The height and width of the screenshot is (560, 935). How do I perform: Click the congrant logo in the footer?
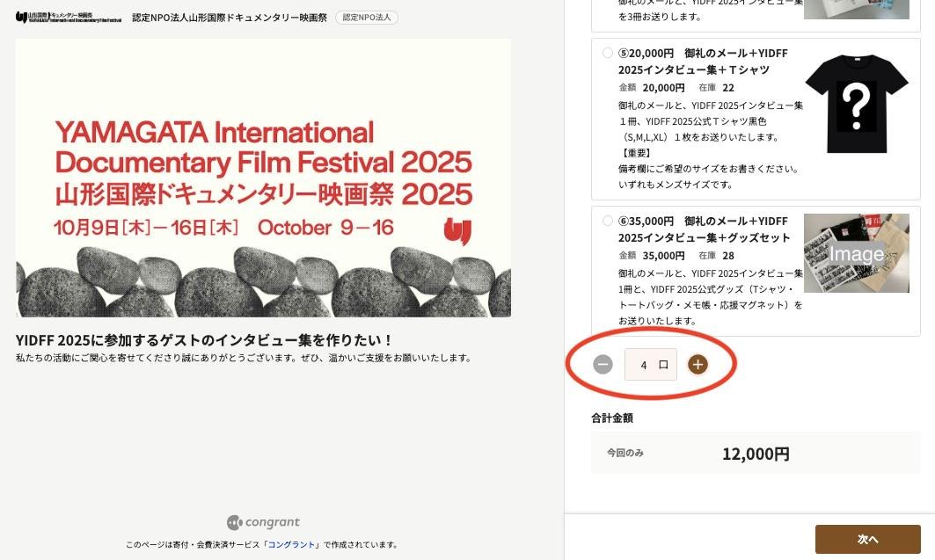coord(263,522)
